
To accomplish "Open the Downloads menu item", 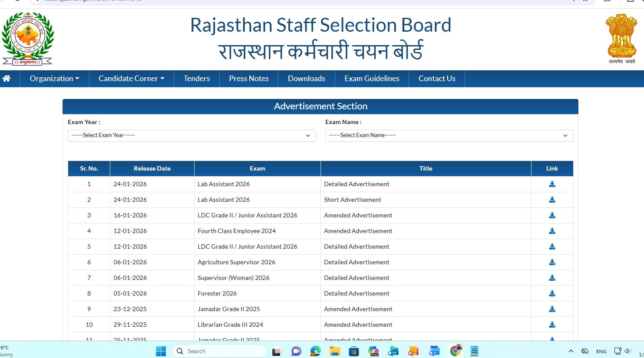I will pos(306,79).
